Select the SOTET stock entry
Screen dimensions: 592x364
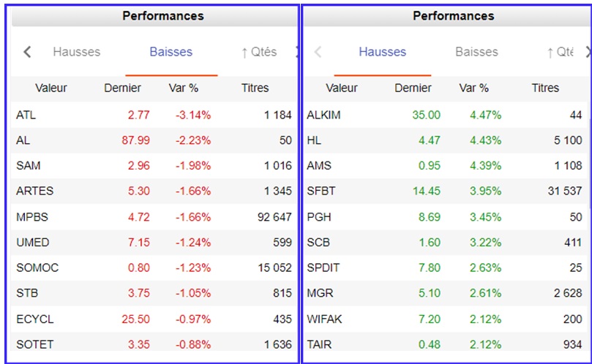pyautogui.click(x=154, y=344)
